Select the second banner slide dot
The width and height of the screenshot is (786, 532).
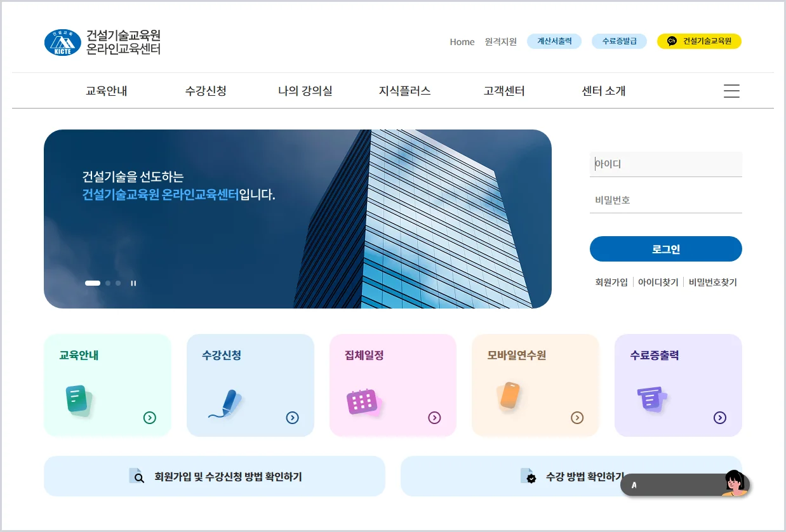tap(108, 283)
